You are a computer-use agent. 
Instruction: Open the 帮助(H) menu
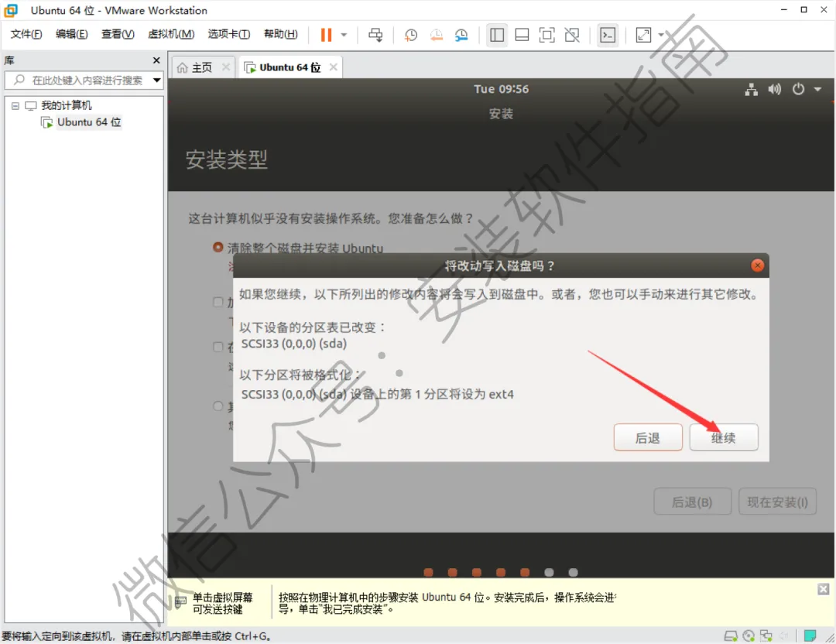click(280, 34)
